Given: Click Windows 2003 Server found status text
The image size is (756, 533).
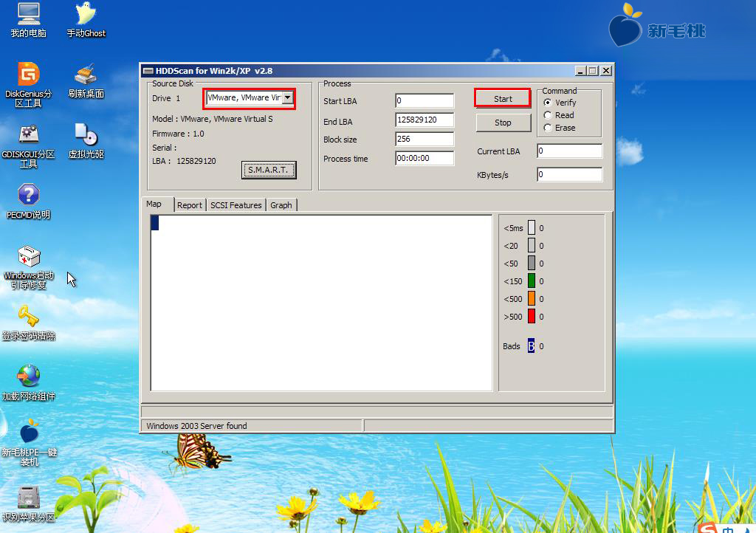Looking at the screenshot, I should coord(196,426).
